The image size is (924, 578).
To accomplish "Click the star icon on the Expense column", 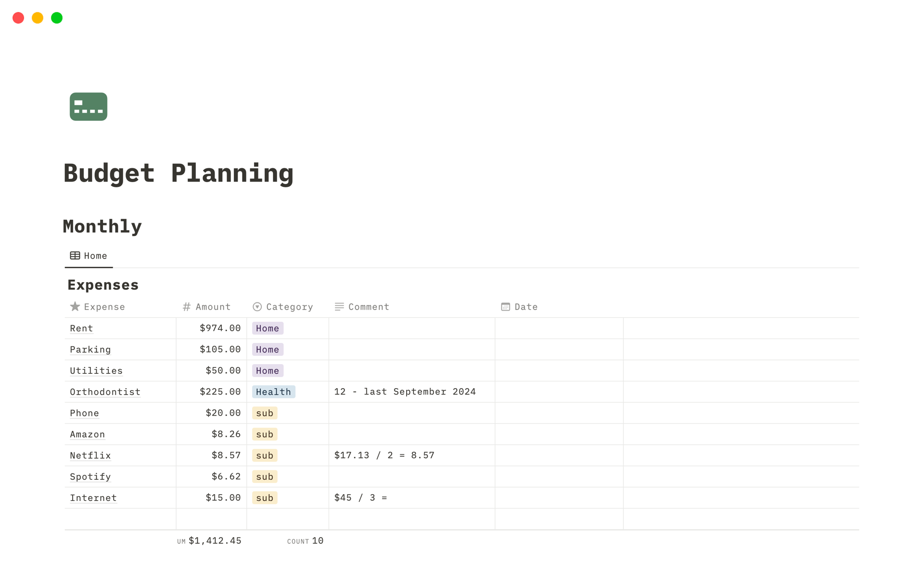I will 75,306.
